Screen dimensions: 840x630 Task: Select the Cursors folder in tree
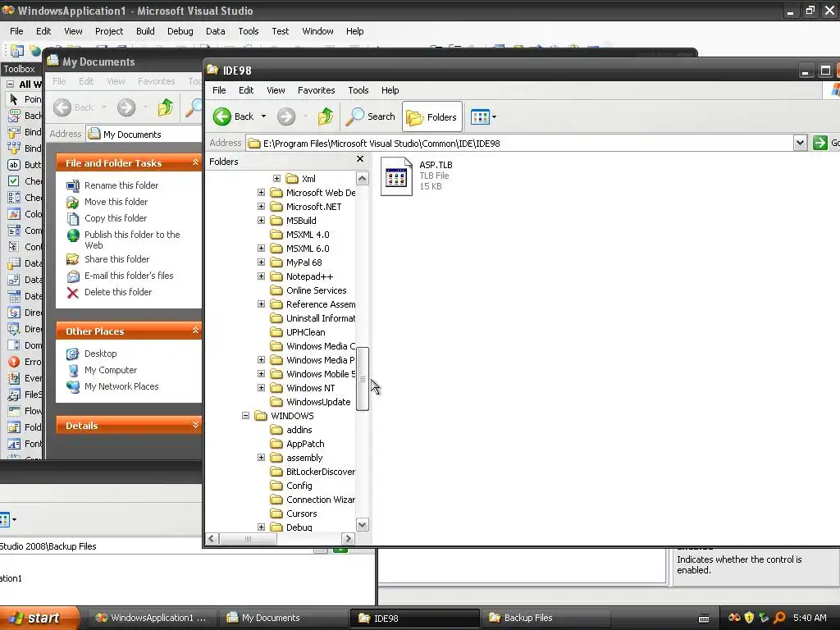pos(294,514)
